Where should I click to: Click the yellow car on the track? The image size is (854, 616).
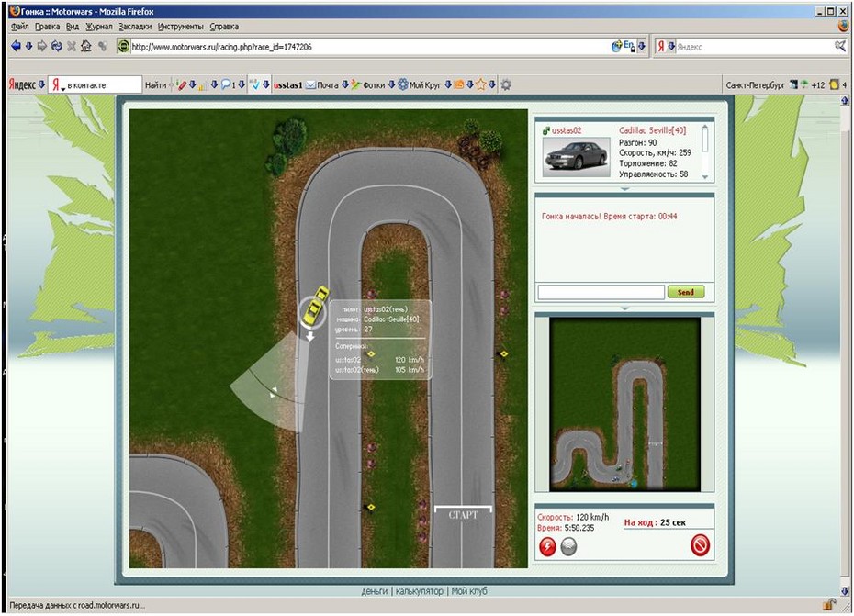316,304
